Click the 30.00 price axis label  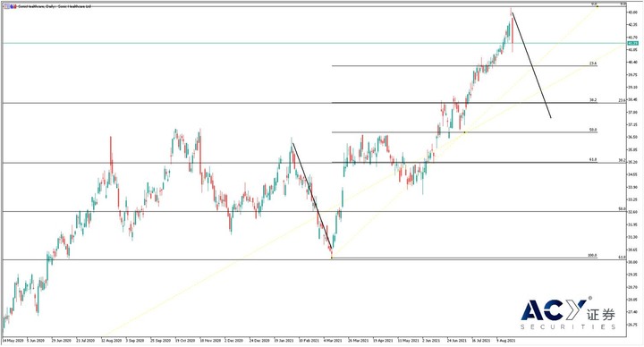click(x=632, y=262)
